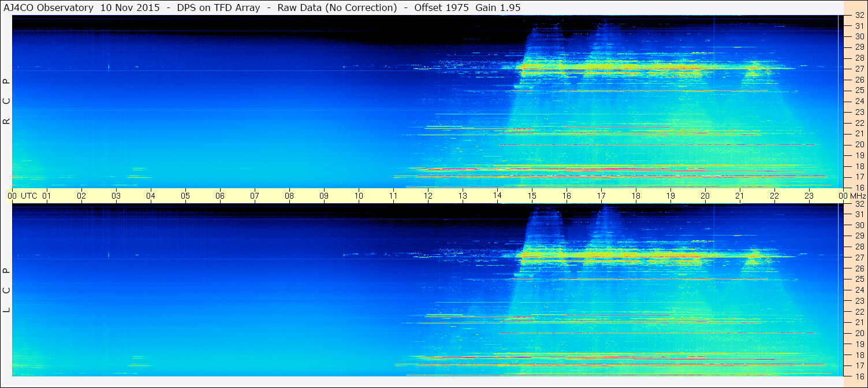Select the 23 hour tick on UTC axis

pos(809,196)
